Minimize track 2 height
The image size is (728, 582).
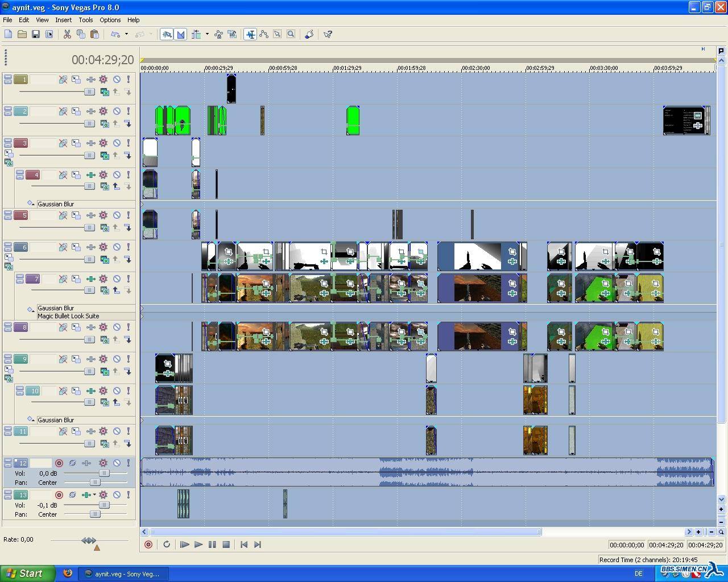(x=8, y=109)
